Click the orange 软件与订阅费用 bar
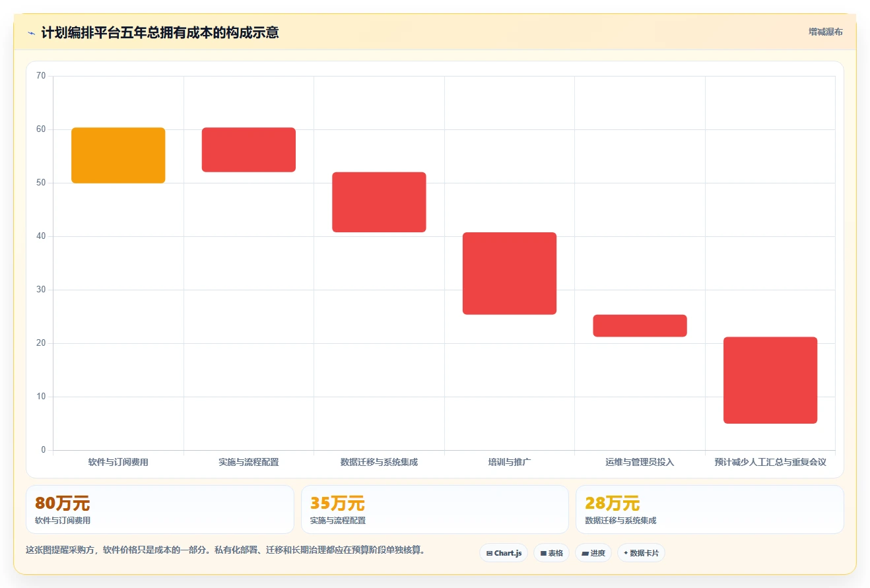 coord(118,155)
